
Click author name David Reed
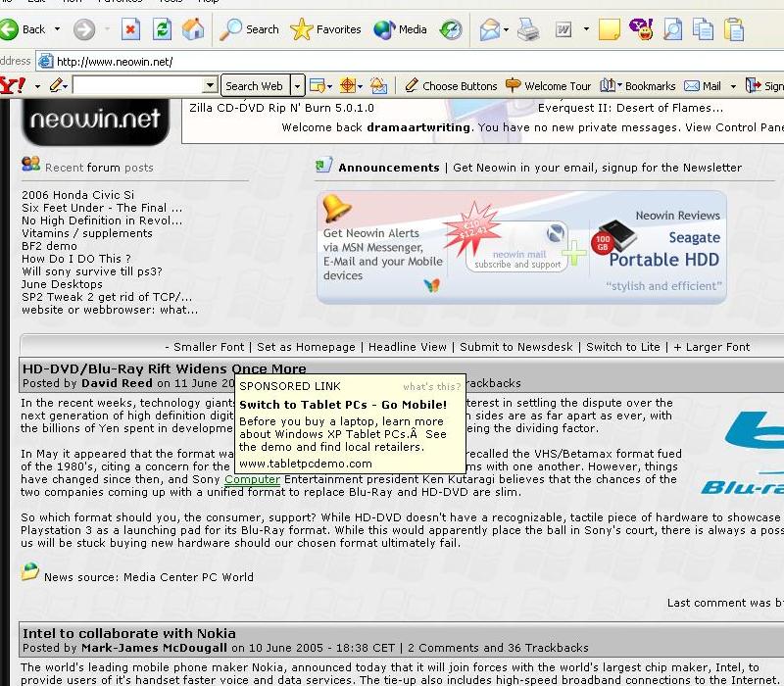(x=117, y=383)
